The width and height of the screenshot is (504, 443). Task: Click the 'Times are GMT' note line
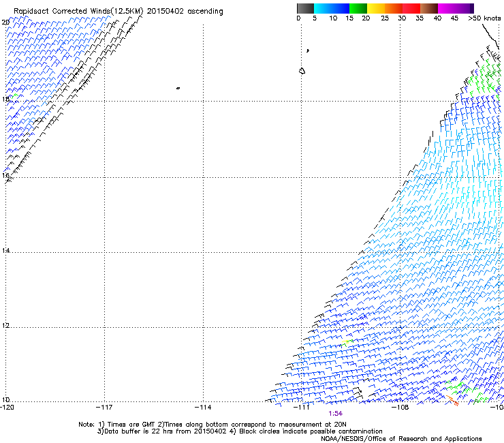pos(212,425)
